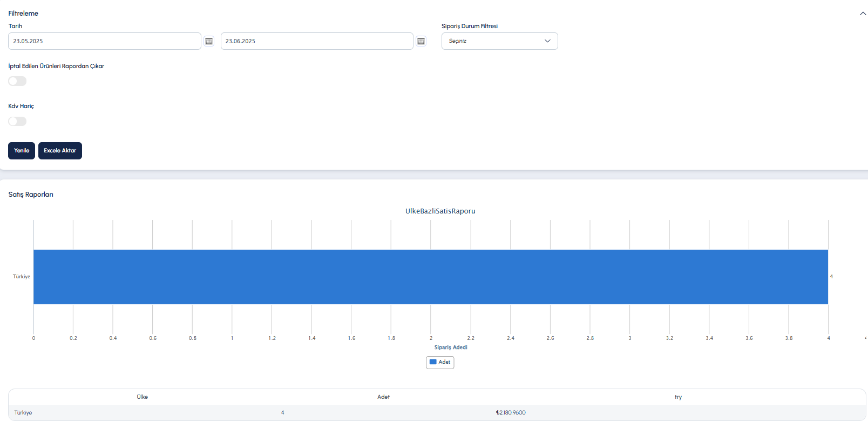Click the Filtreleme heading
The image size is (868, 428).
23,14
